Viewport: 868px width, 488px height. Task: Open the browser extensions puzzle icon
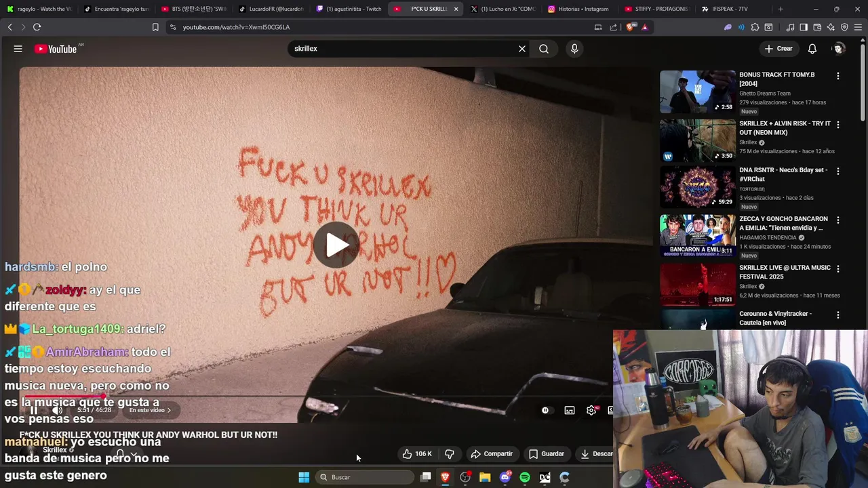coord(755,27)
